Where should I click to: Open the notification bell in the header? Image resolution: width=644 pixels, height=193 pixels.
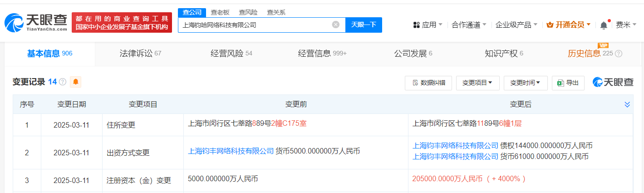pos(604,25)
